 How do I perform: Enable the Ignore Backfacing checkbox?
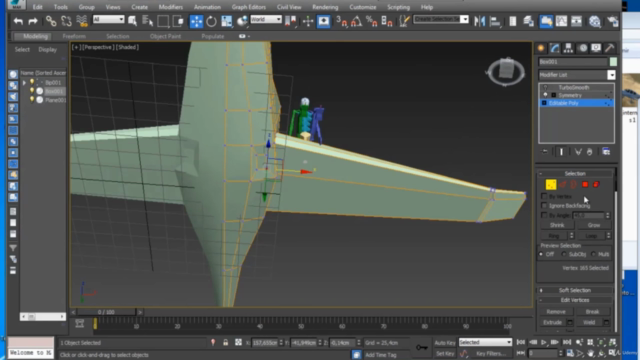544,206
